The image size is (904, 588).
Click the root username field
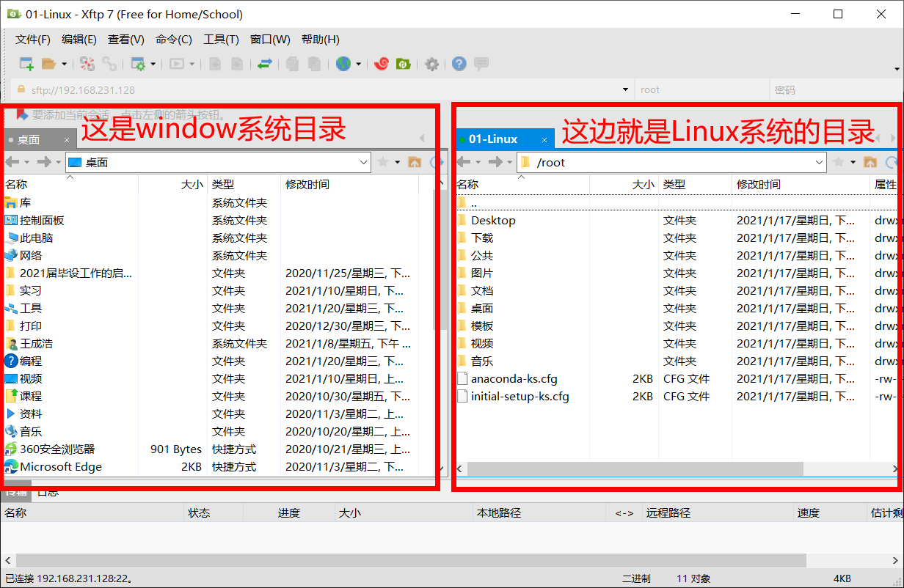click(701, 90)
